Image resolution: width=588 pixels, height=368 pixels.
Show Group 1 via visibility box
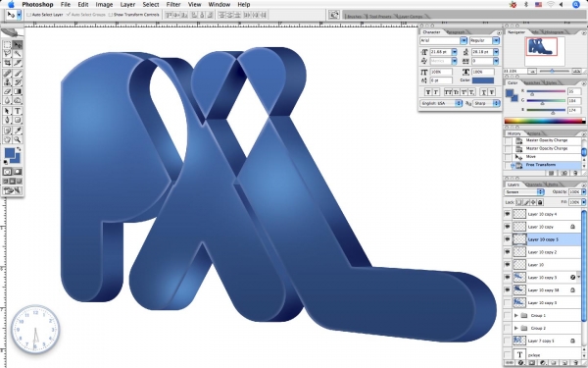coord(508,315)
